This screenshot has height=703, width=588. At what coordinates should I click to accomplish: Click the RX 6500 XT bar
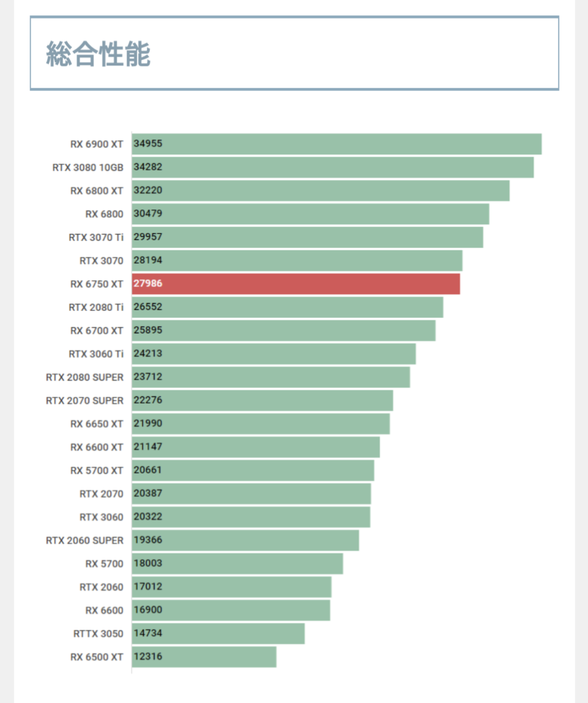(x=204, y=657)
